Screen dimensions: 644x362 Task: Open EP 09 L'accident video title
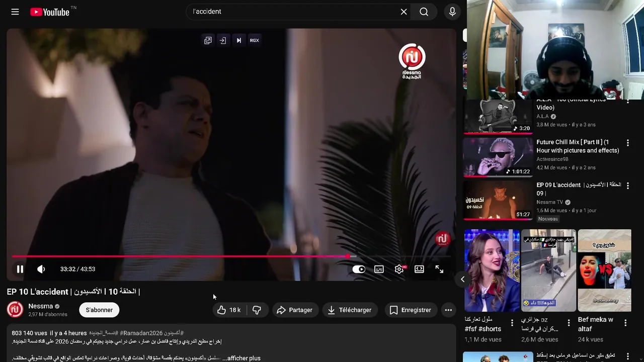point(579,189)
